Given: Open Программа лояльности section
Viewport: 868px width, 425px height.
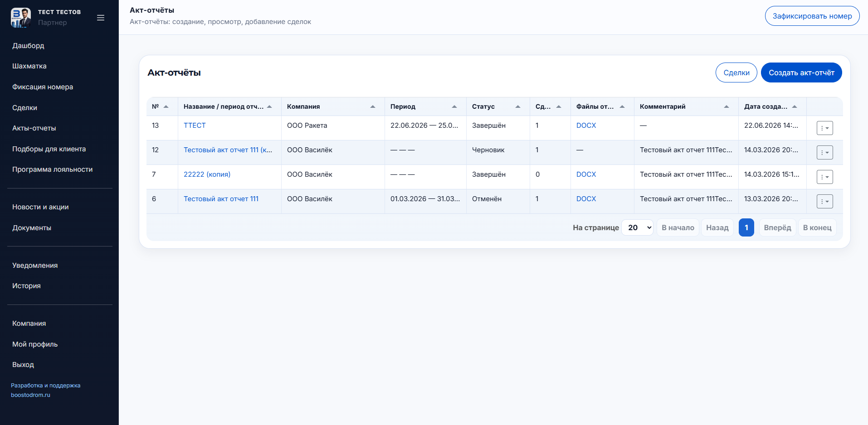Looking at the screenshot, I should (52, 169).
